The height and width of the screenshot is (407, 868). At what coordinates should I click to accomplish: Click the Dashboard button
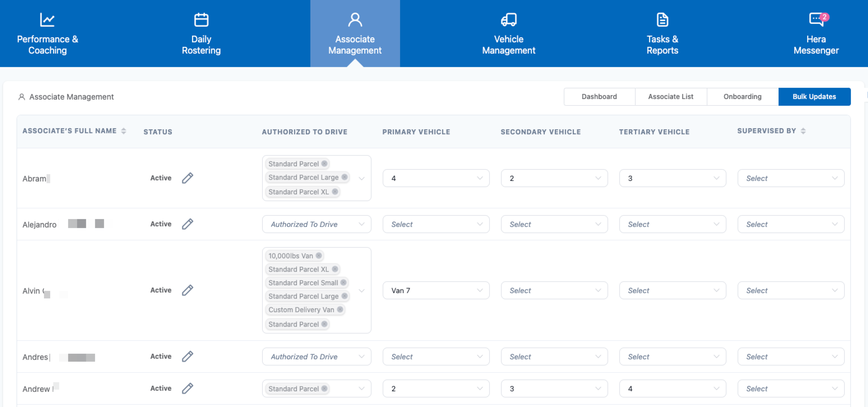pyautogui.click(x=599, y=97)
